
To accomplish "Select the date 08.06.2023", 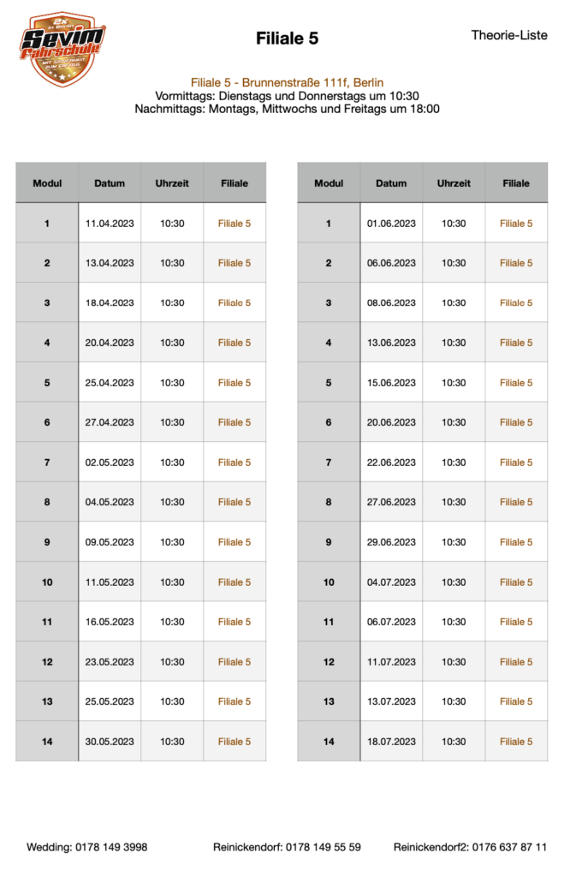I will [x=391, y=302].
